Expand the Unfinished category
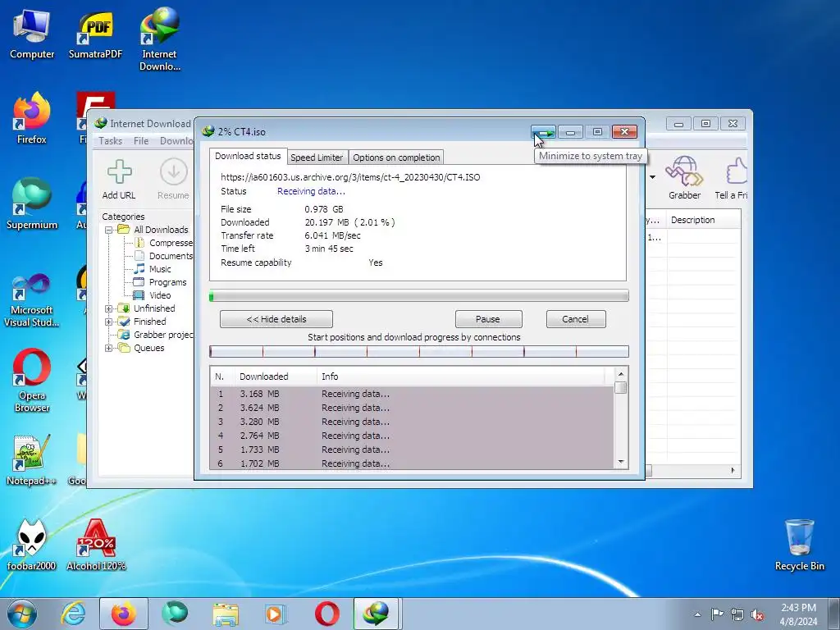The image size is (840, 630). [109, 308]
